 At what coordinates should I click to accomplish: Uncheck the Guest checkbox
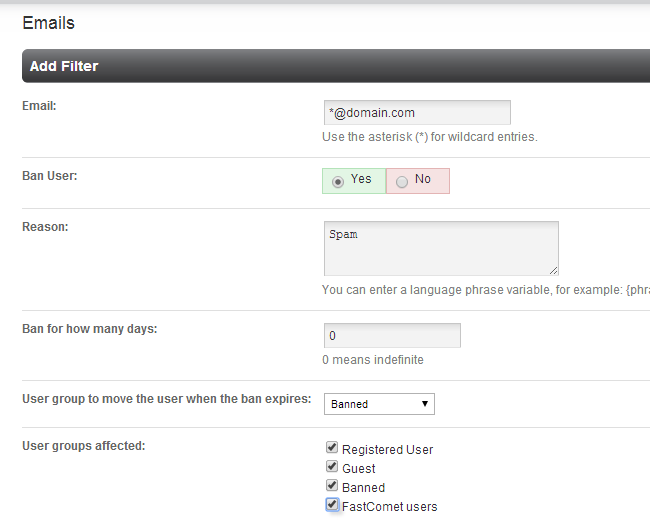(332, 466)
